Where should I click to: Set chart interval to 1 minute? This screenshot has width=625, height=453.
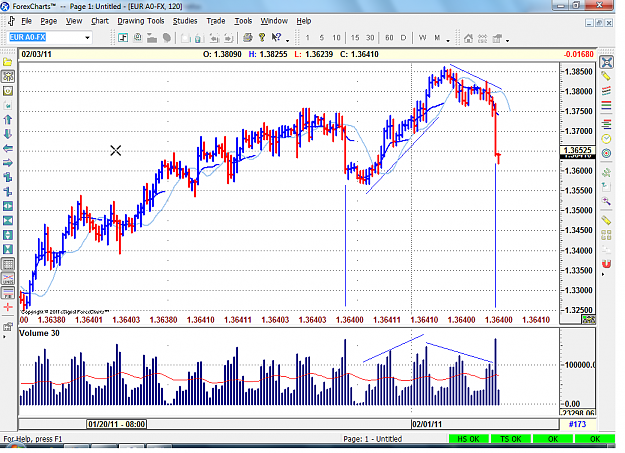click(307, 38)
